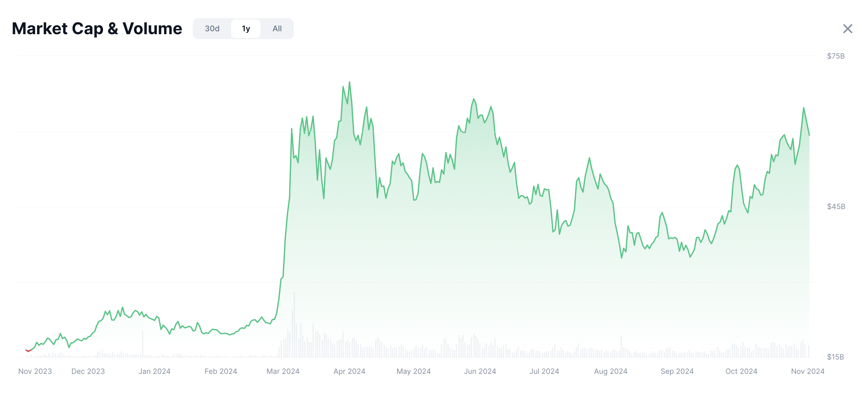868x396 pixels.
Task: Select the Oct 2024 axis label
Action: [741, 371]
